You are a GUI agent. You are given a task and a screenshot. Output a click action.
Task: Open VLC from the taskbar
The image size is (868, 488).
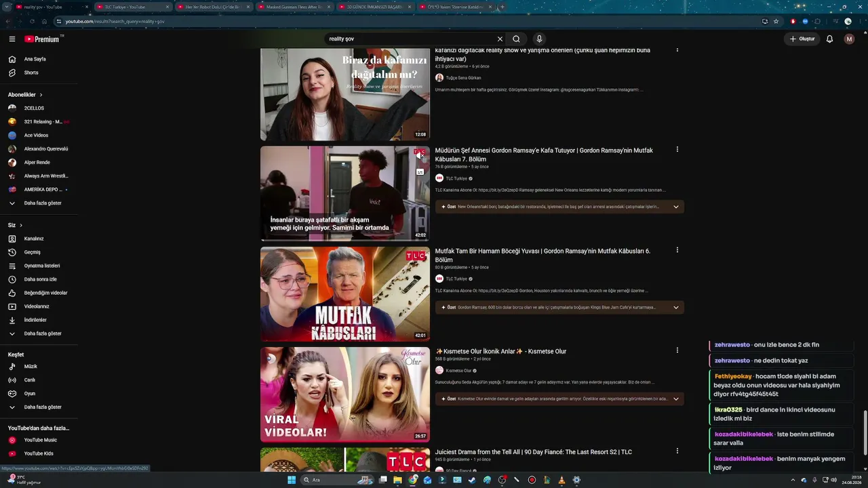(561, 480)
